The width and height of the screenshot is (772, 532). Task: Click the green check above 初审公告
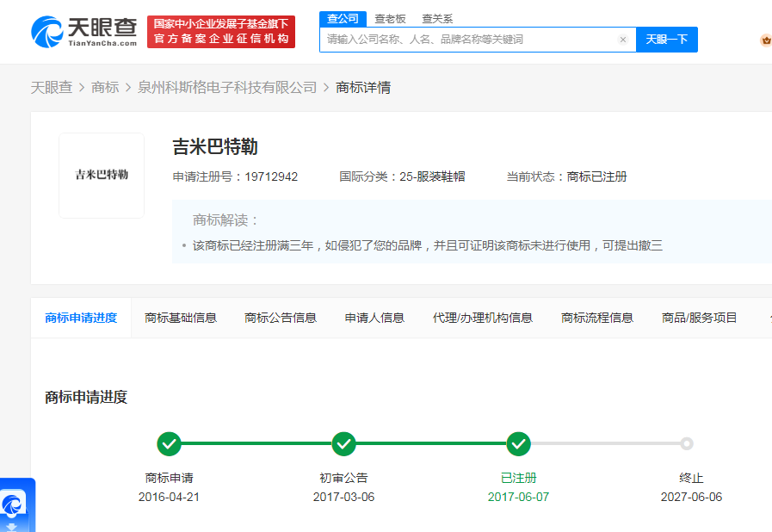(x=343, y=444)
